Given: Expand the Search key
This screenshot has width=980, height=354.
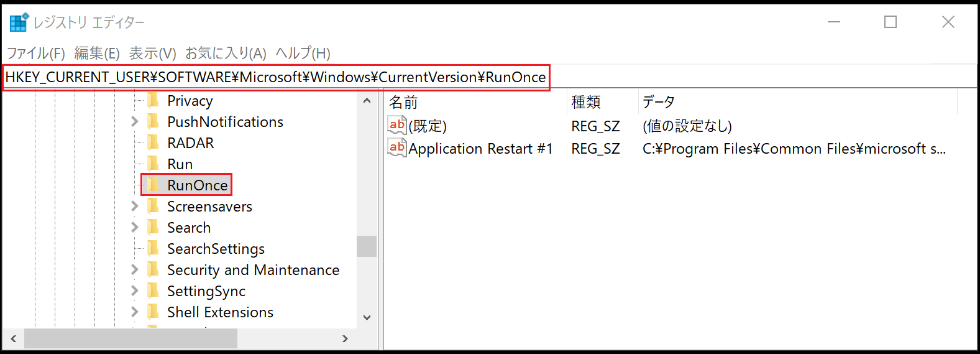Looking at the screenshot, I should (x=134, y=227).
